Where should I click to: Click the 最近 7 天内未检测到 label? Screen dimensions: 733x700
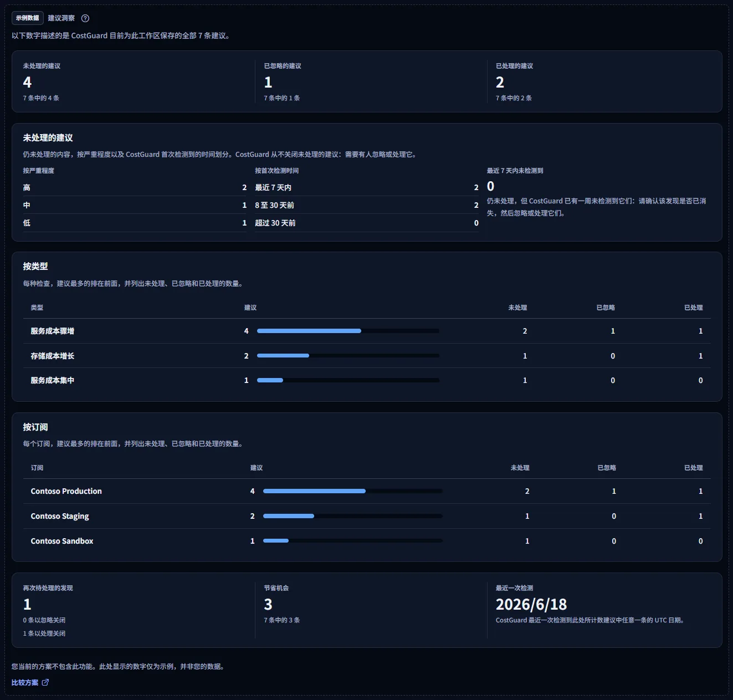(x=515, y=171)
